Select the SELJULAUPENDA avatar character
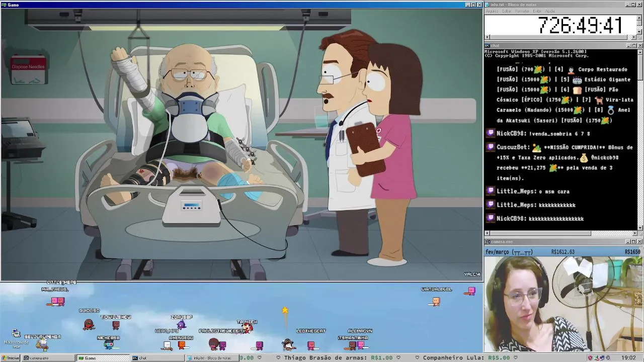The image size is (644, 362). pyautogui.click(x=43, y=344)
